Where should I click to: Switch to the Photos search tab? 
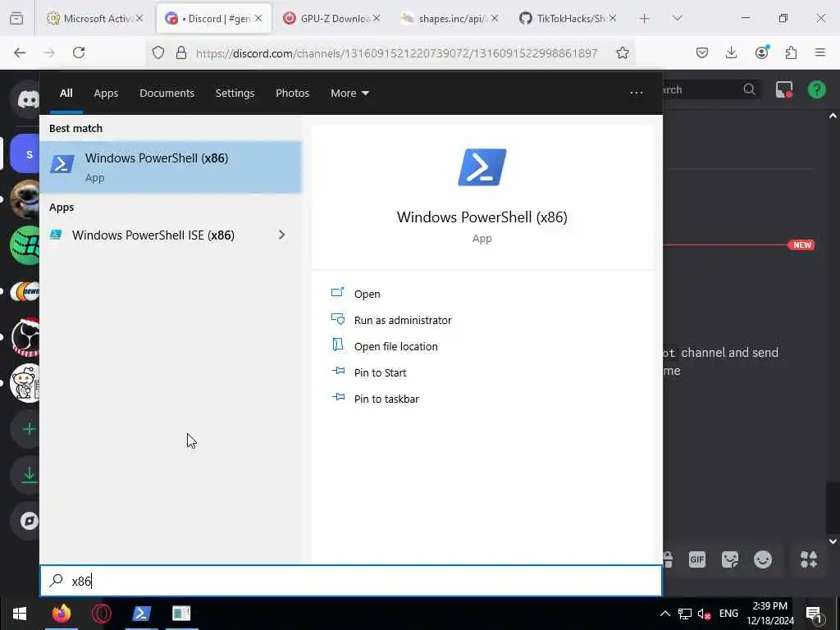point(293,94)
